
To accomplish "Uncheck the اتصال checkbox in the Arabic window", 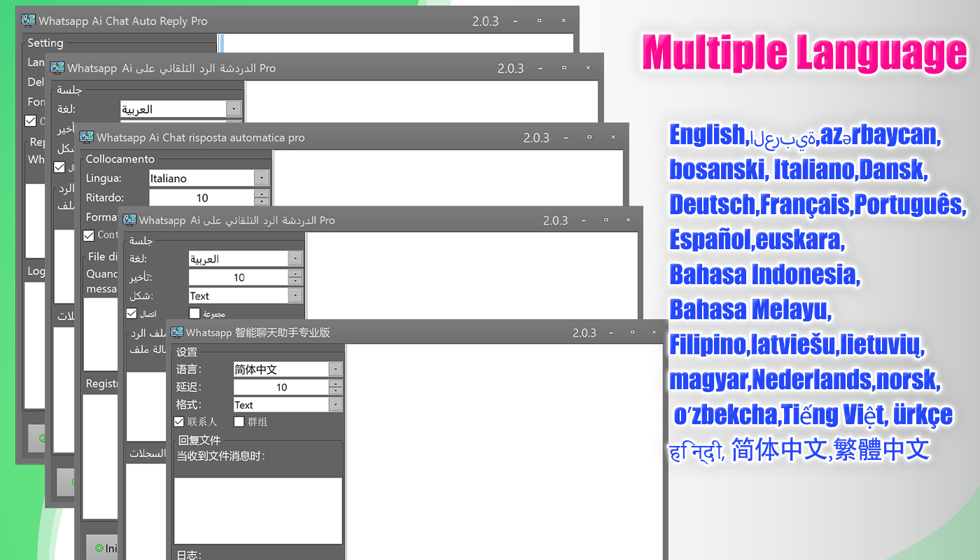I will coord(132,314).
